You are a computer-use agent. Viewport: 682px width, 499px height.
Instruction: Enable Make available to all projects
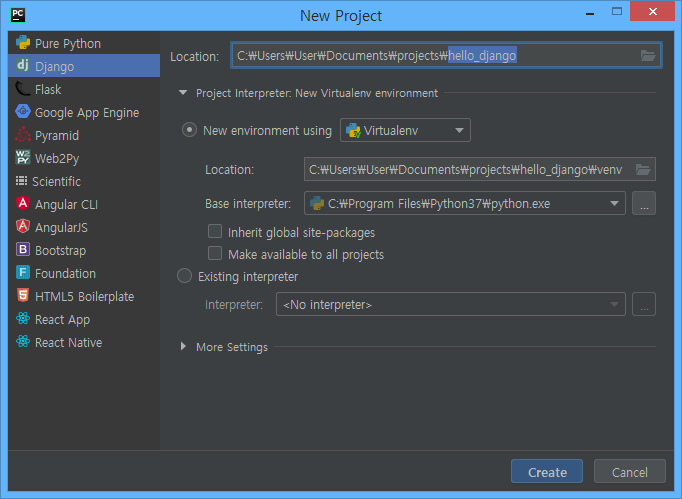215,253
